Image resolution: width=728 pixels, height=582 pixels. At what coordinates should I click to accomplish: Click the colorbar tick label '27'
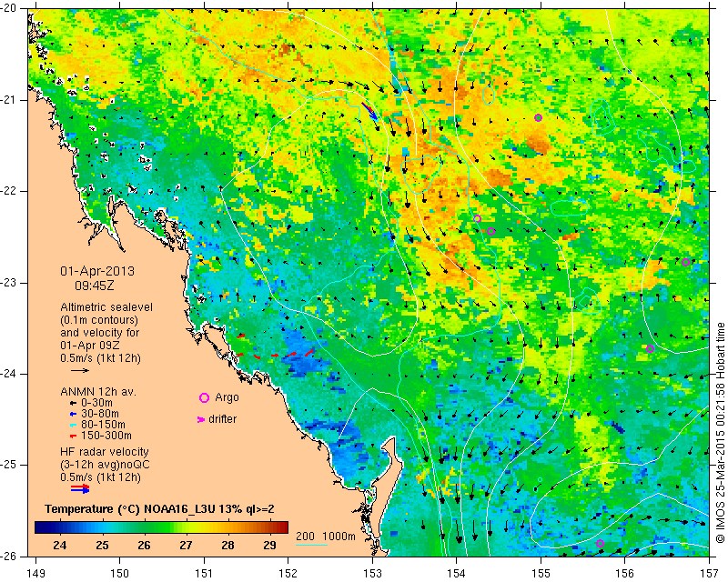186,545
